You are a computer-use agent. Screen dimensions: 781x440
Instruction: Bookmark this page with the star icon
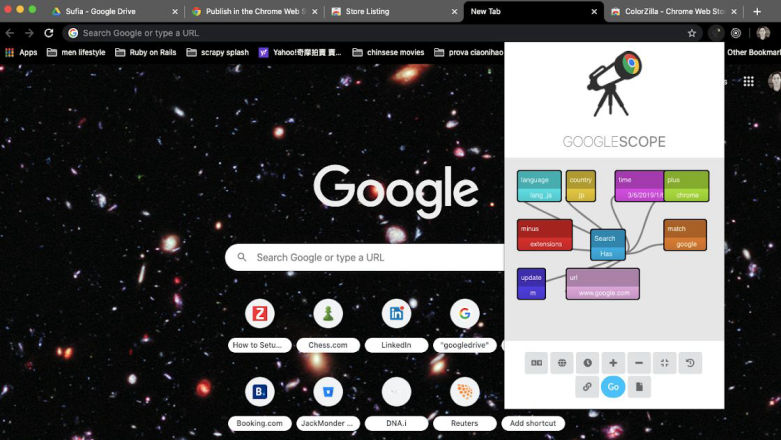click(x=692, y=33)
